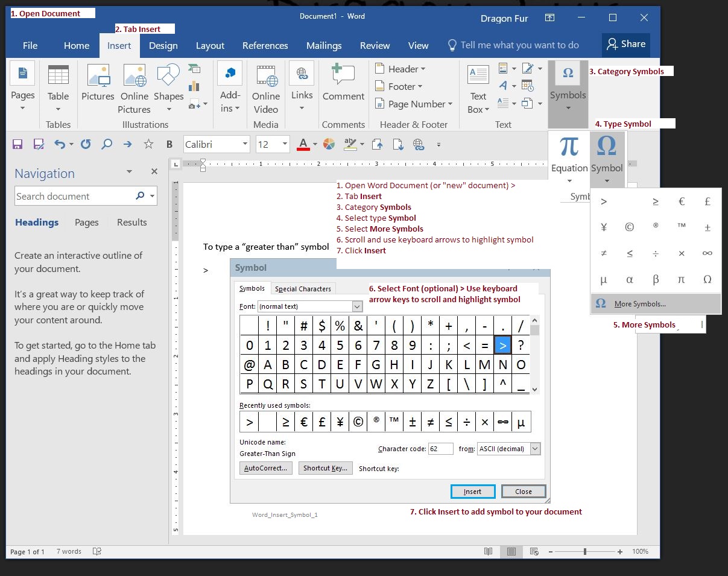Select the highlighted > cell in symbol grid
The width and height of the screenshot is (728, 576).
tap(503, 346)
